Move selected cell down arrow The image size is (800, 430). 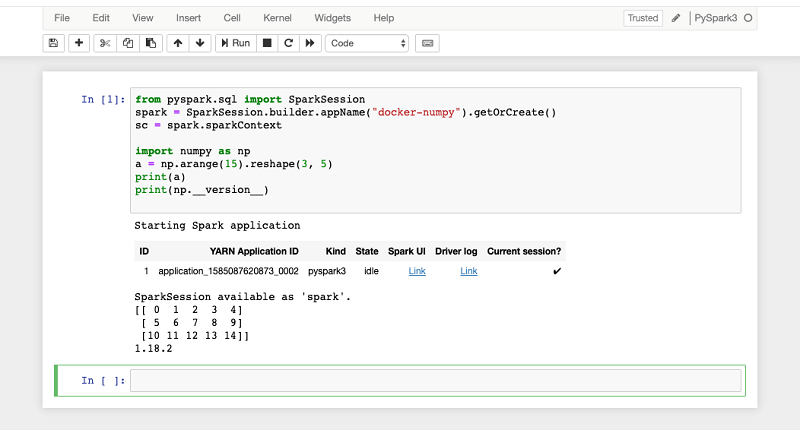coord(200,43)
